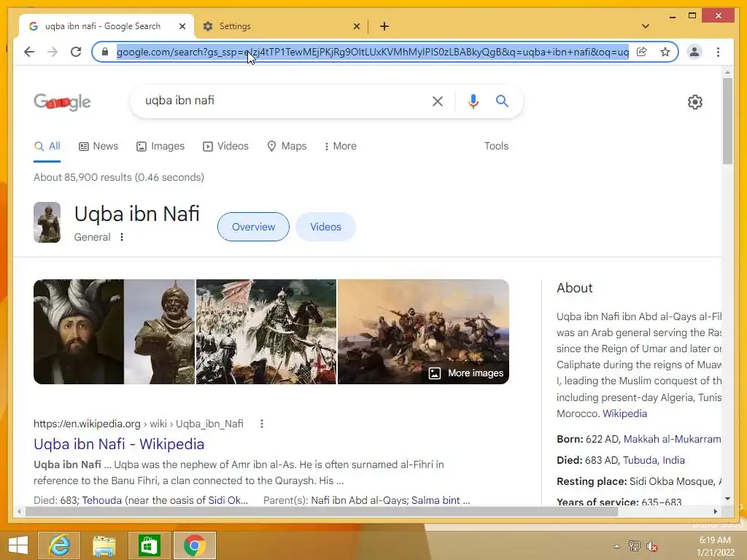Image resolution: width=747 pixels, height=560 pixels.
Task: Close the Settings tab
Action: 356,26
